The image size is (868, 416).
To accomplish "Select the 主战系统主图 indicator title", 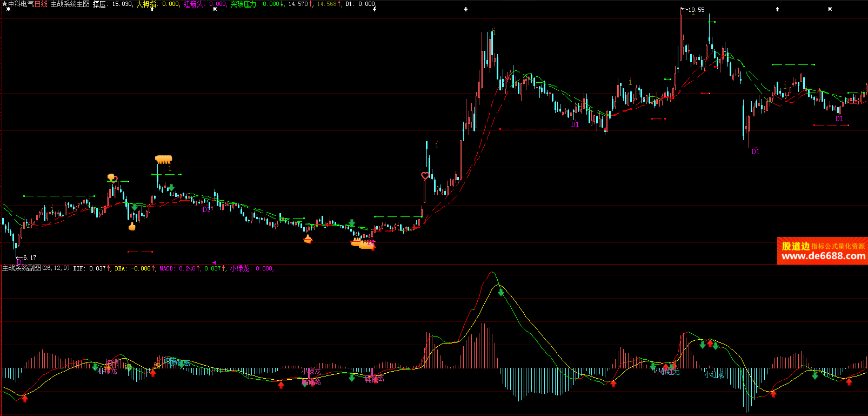I will [x=70, y=4].
